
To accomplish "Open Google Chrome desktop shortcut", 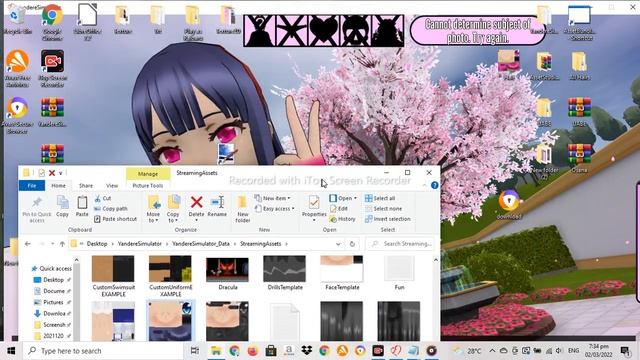I will 52,23.
